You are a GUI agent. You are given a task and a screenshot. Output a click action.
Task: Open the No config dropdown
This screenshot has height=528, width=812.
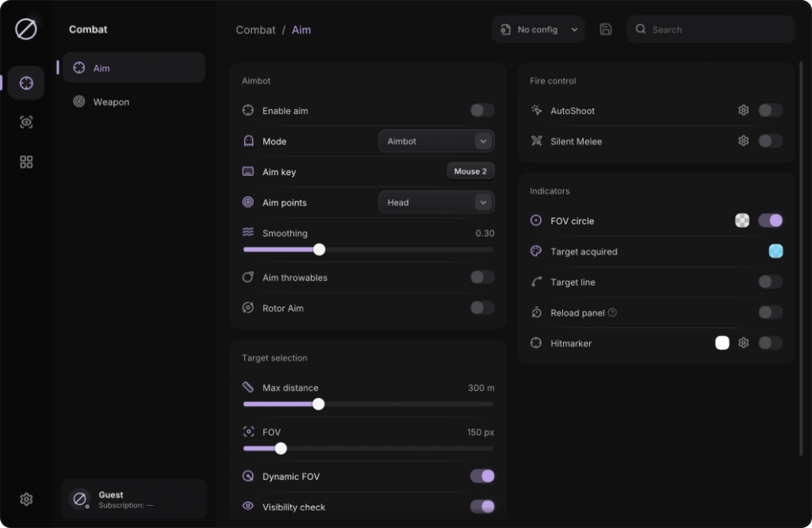(538, 29)
